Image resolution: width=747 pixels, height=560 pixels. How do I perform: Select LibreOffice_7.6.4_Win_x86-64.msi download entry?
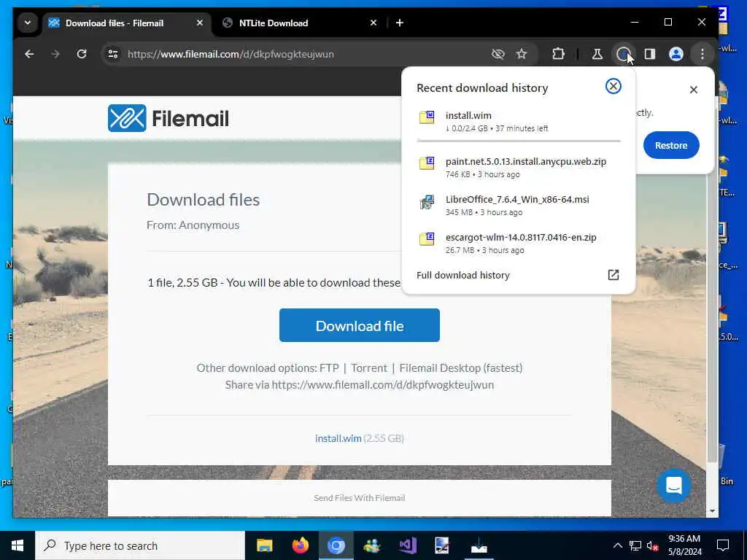tap(519, 205)
